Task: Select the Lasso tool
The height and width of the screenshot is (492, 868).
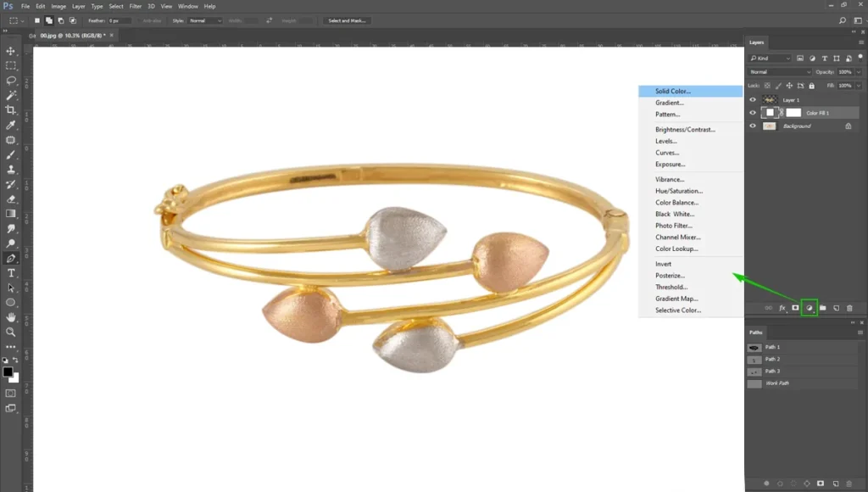Action: pyautogui.click(x=10, y=81)
